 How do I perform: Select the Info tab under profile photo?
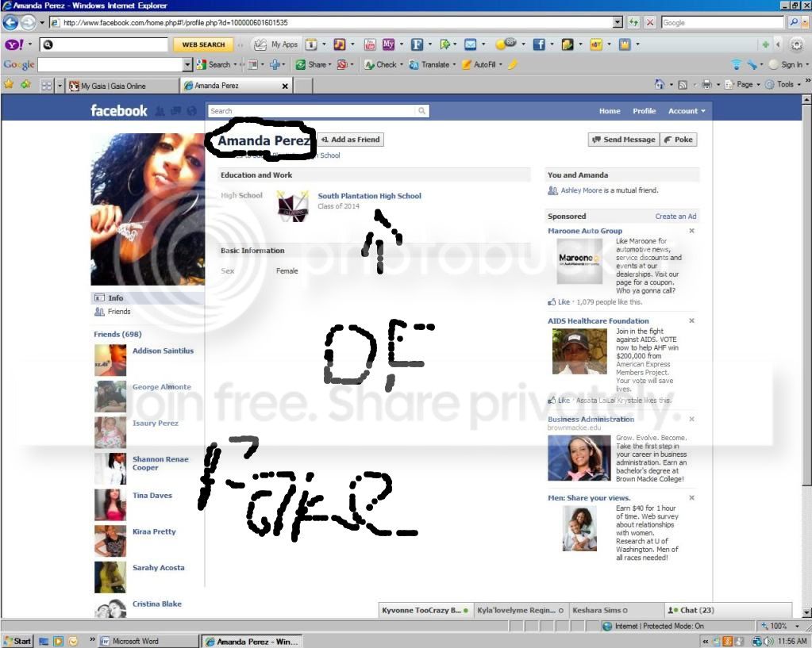click(x=148, y=297)
